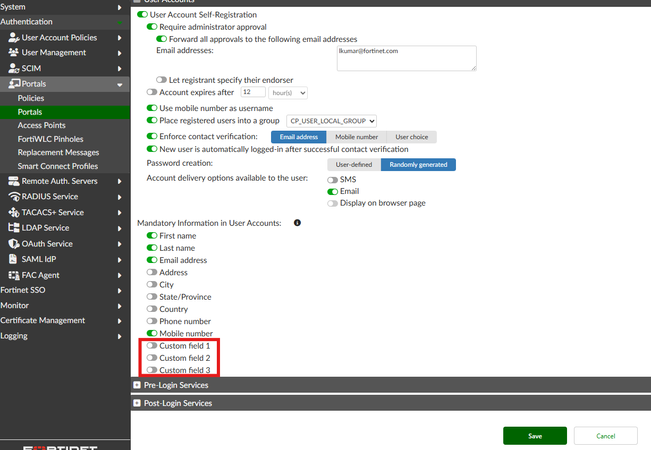Click the TACACS+ Service icon

pyautogui.click(x=14, y=212)
